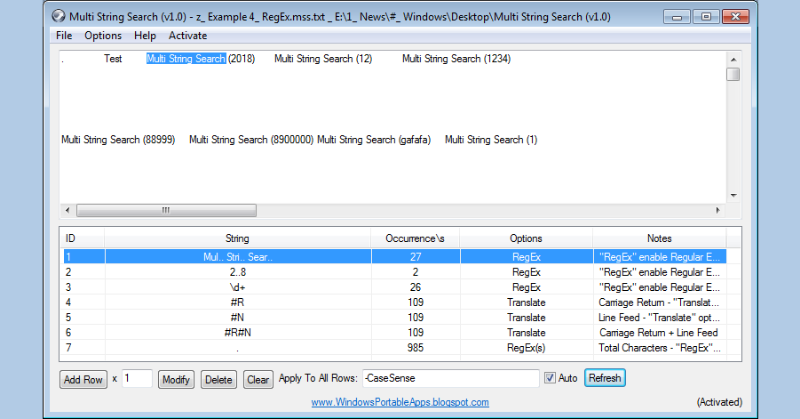Click the '(Activated)' status text
800x419 pixels.
click(719, 402)
